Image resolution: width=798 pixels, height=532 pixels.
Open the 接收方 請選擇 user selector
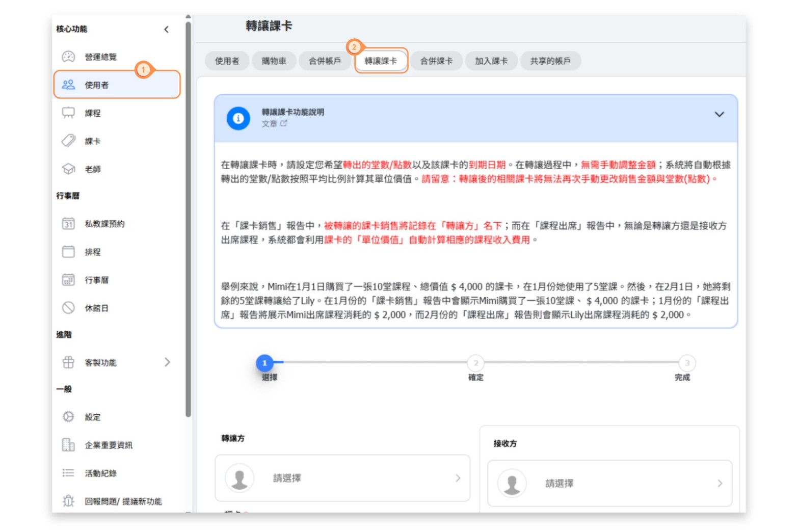click(609, 483)
